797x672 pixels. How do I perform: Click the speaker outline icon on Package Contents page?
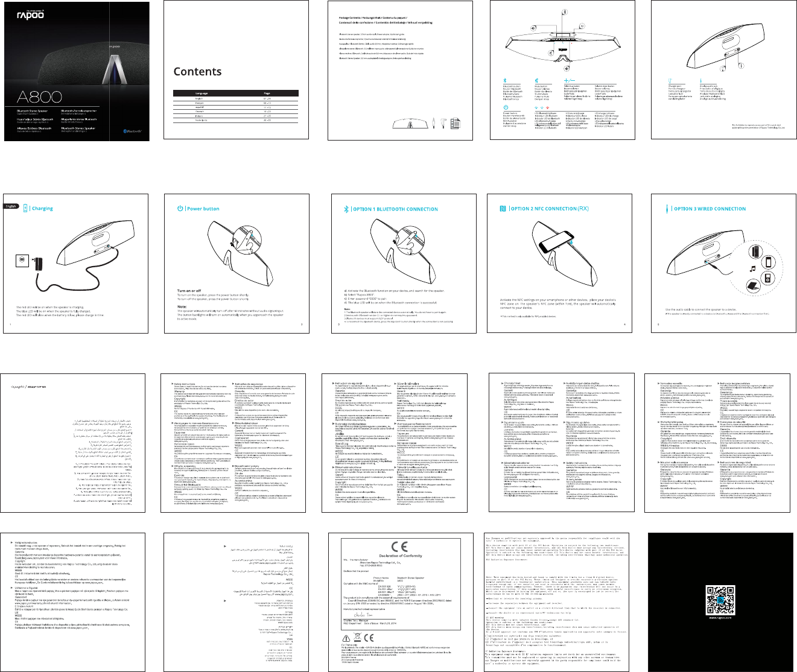coord(410,123)
